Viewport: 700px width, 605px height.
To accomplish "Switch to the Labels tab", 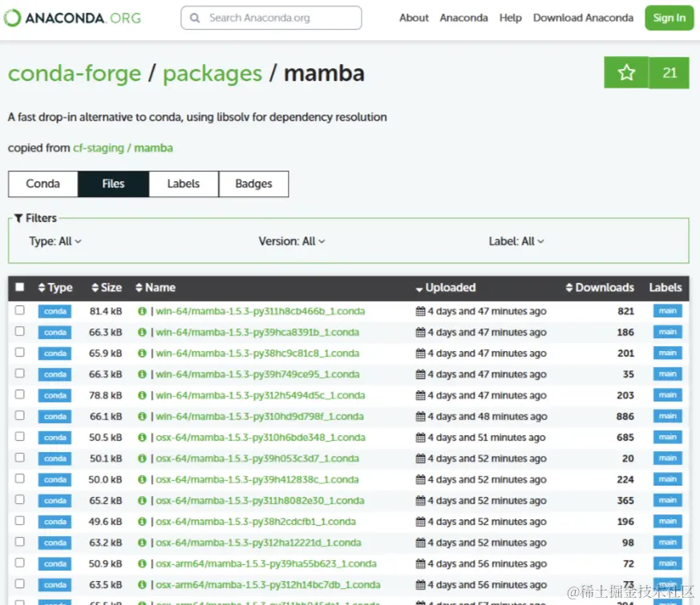I will pos(183,184).
